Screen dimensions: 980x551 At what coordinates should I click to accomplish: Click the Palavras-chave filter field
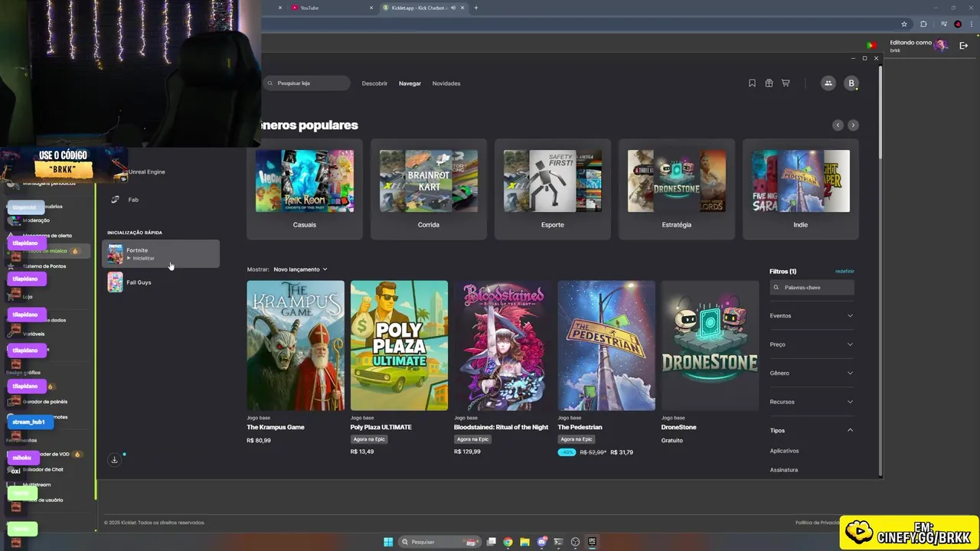(x=812, y=287)
